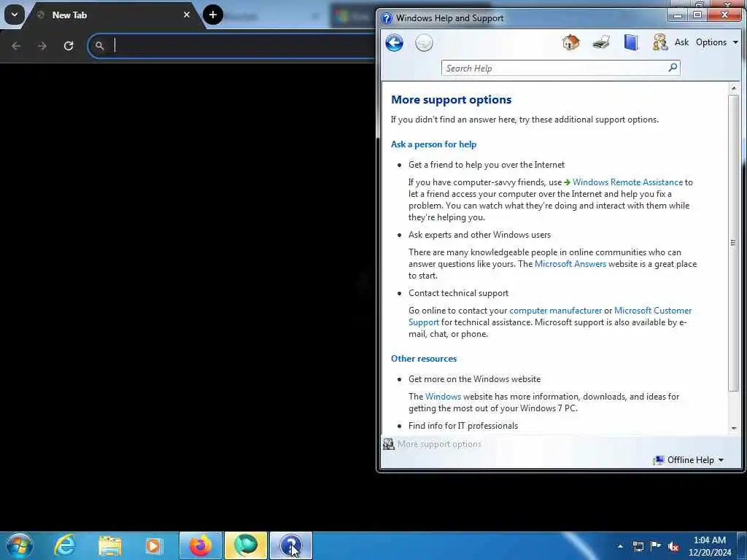This screenshot has width=747, height=560.
Task: Minimize the Windows Help and Support window
Action: [x=677, y=15]
